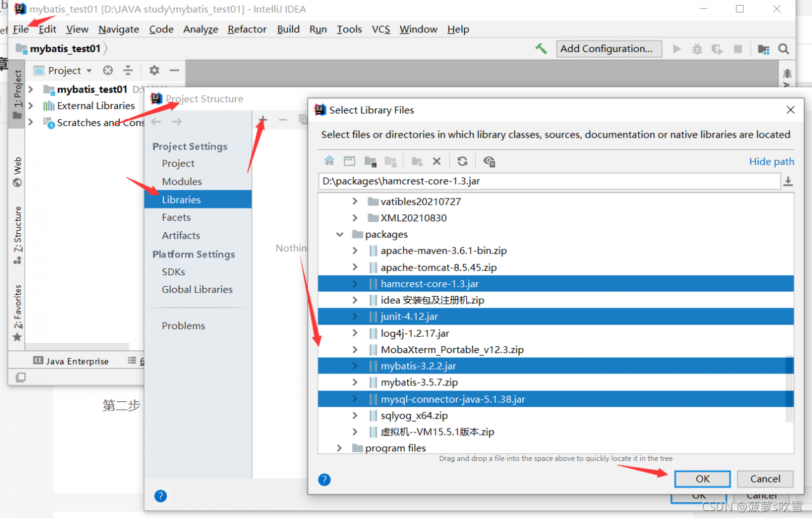Expand the XML20210830 folder

tap(355, 218)
